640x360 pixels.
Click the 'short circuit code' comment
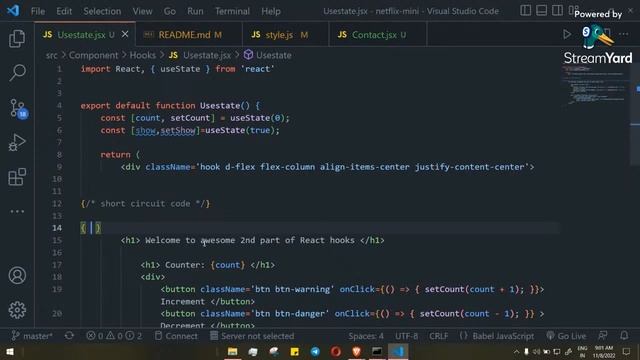point(145,204)
